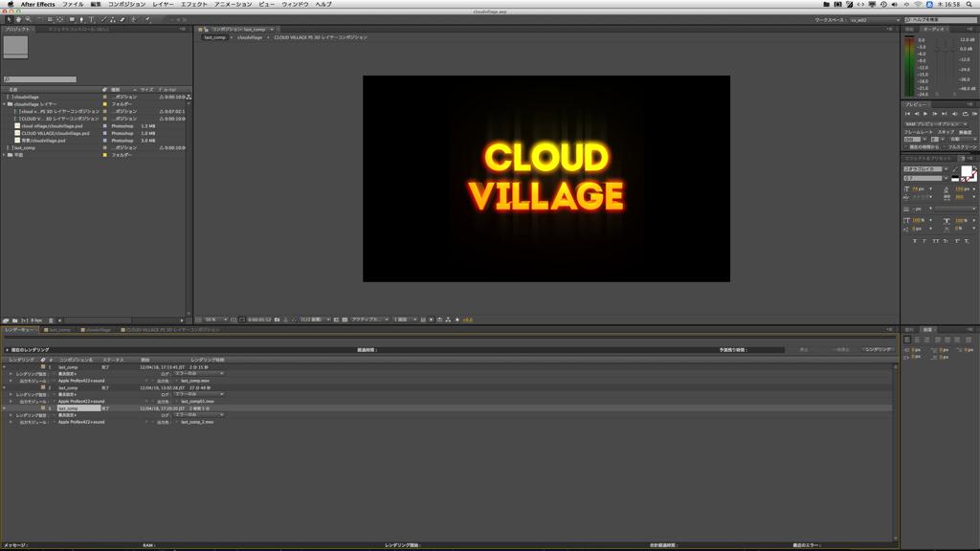Start RAM preview from the Preview panel
The image size is (980, 551).
tap(973, 114)
